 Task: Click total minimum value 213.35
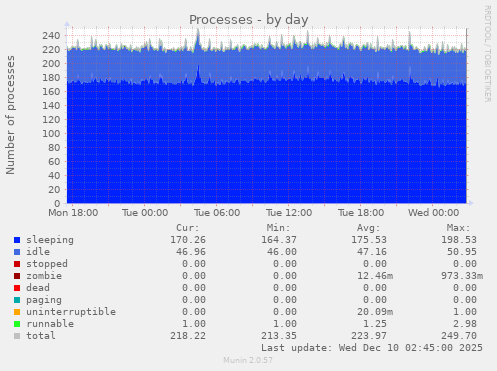[x=279, y=336]
